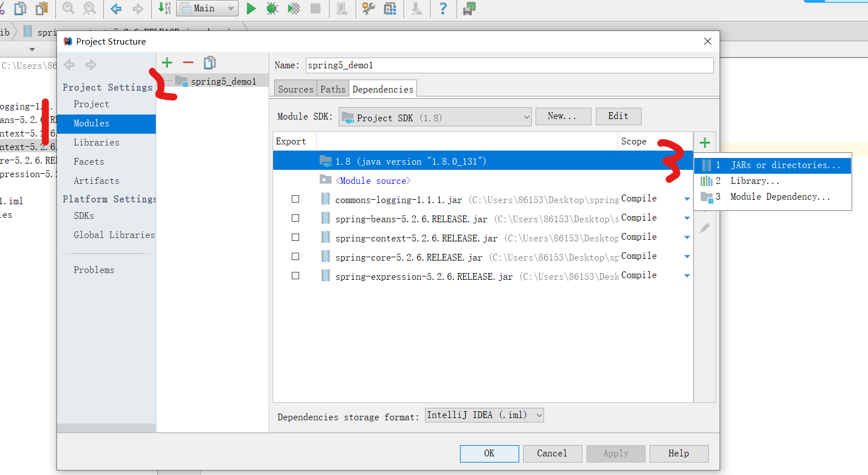
Task: Toggle export checkbox for spring-beans-5.2.6.RELEASE.jar
Action: pos(295,218)
